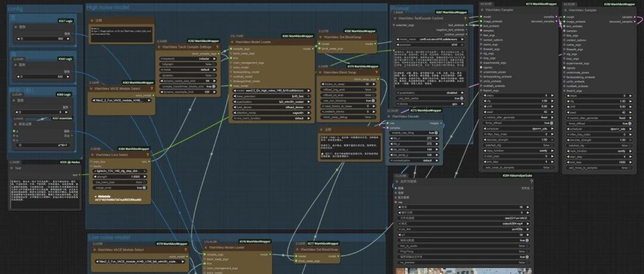Decrease dynamo_cache_size_limit with left arrow
The image size is (644, 274).
162,81
